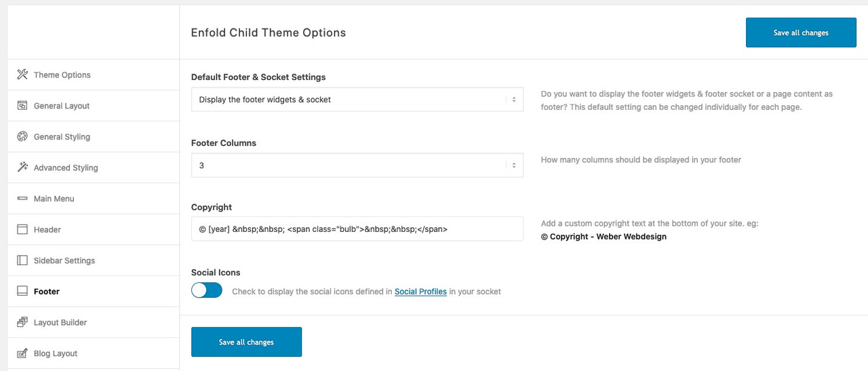
Task: Click into the Copyright text field
Action: pyautogui.click(x=357, y=229)
